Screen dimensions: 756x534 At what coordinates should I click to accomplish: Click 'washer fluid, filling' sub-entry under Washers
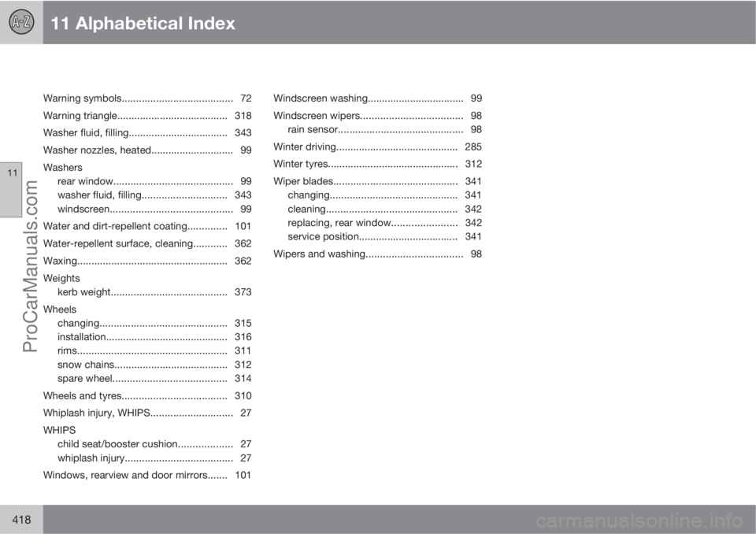point(154,195)
